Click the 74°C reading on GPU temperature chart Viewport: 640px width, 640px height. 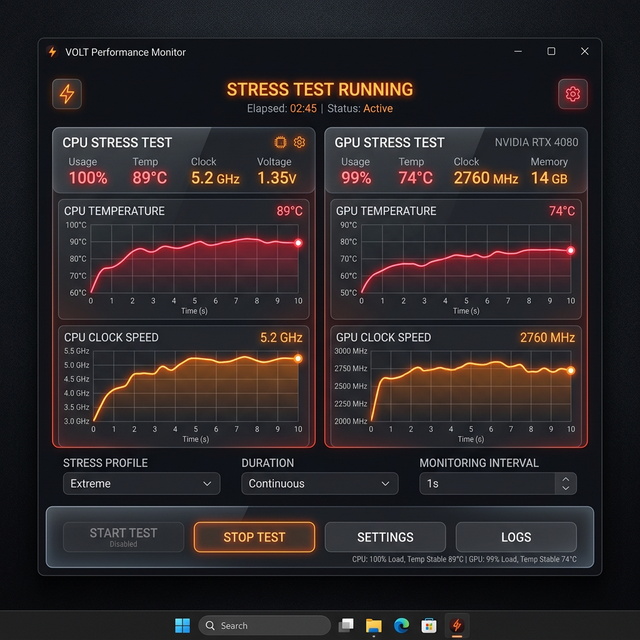(x=562, y=211)
